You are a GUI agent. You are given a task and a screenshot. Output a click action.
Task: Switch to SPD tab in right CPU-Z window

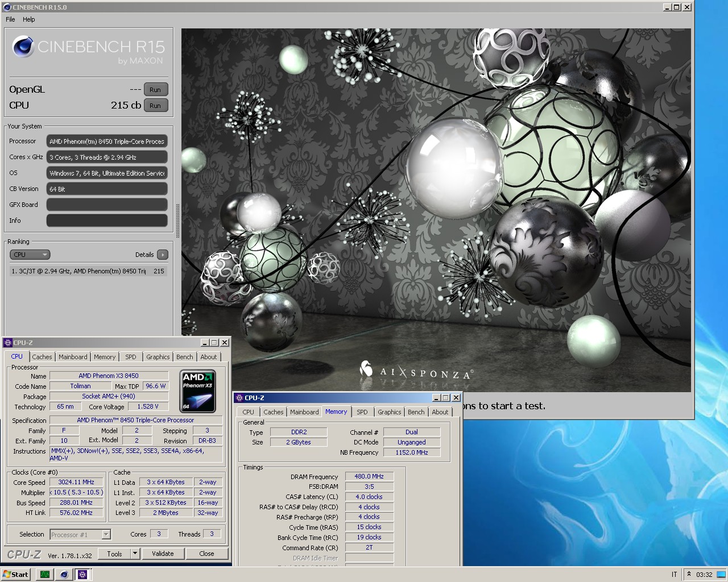click(x=362, y=412)
